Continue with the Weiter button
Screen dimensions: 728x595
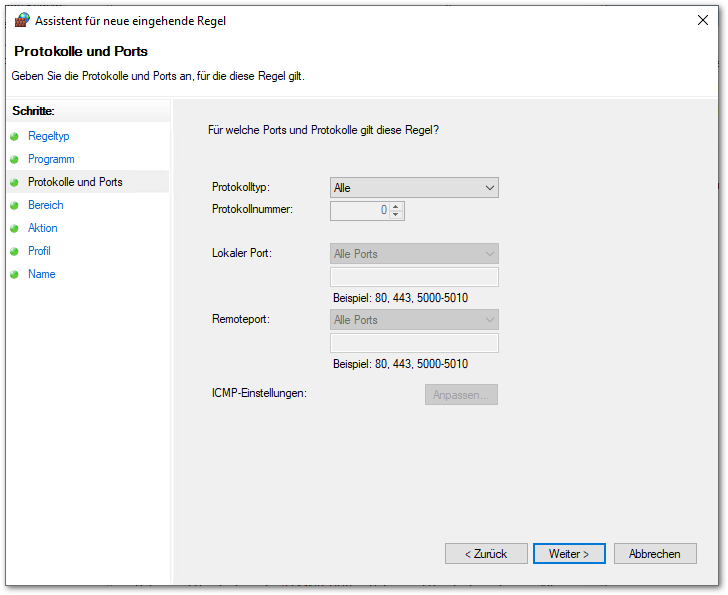(569, 553)
